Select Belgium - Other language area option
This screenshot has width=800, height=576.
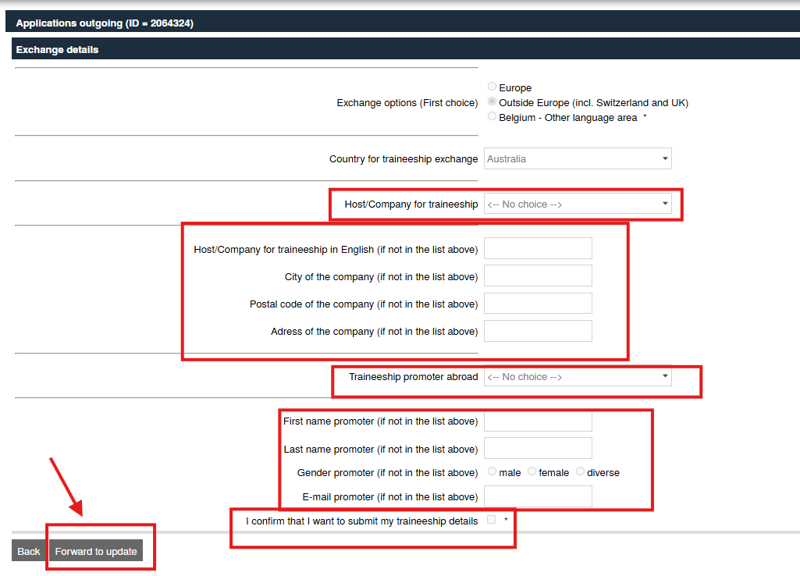[492, 117]
